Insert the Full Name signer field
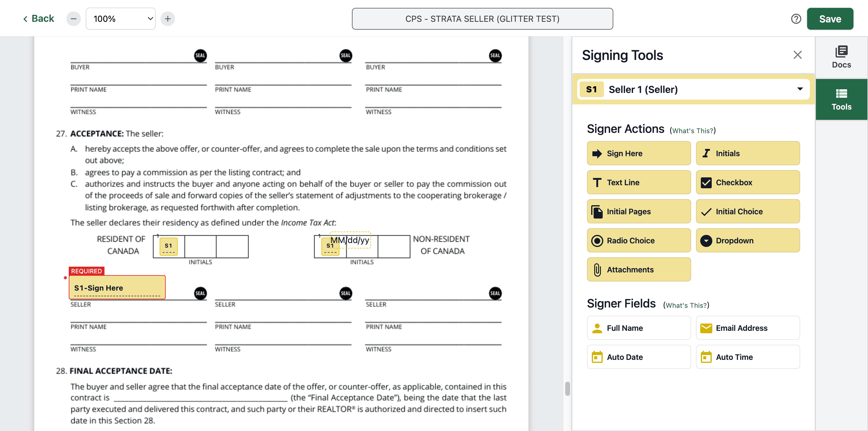The width and height of the screenshot is (868, 431). point(638,328)
